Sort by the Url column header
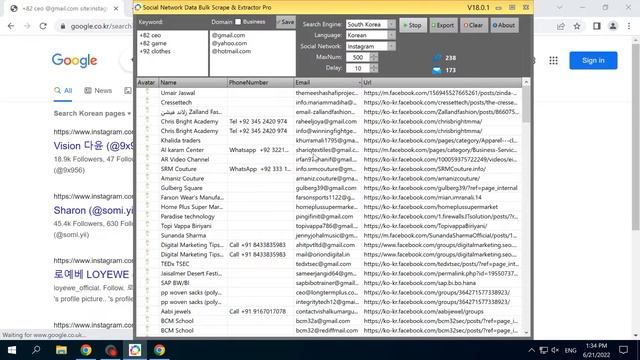Viewport: 640px width, 360px height. [441, 82]
